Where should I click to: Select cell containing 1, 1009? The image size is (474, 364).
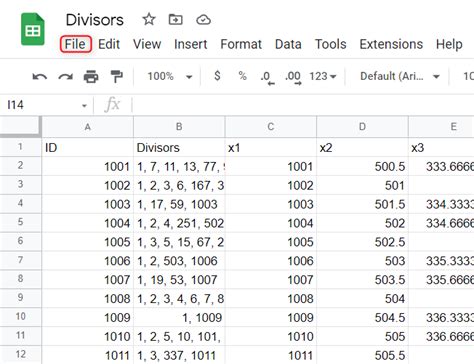coord(179,317)
